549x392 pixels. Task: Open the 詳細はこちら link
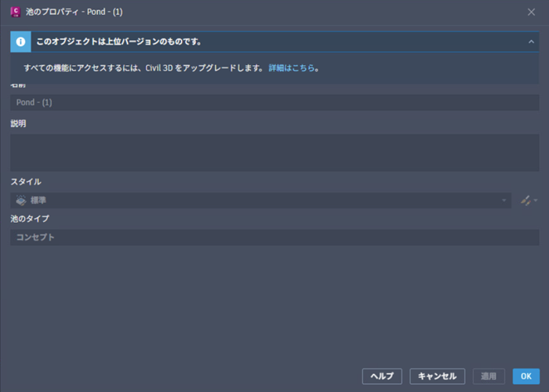coord(292,68)
